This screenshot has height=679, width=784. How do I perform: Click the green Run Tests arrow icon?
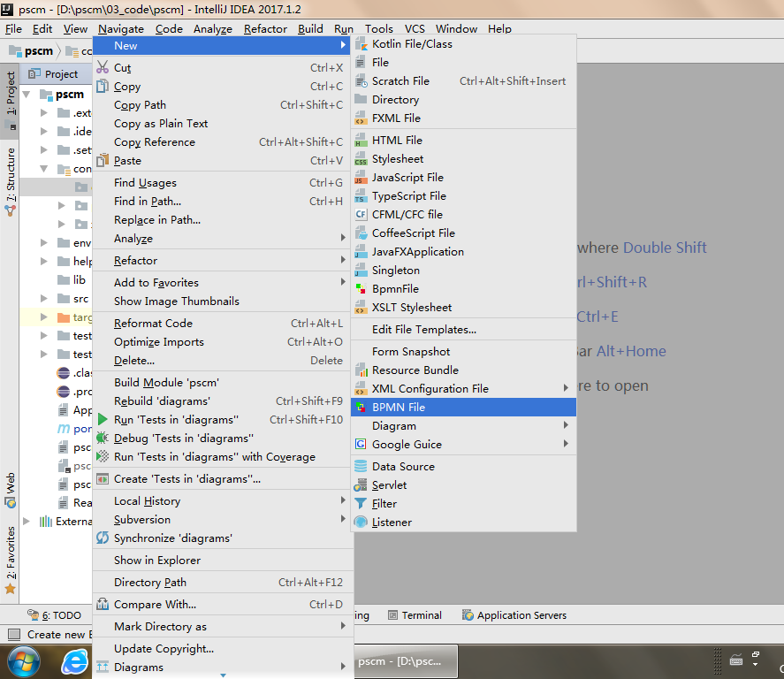(103, 419)
